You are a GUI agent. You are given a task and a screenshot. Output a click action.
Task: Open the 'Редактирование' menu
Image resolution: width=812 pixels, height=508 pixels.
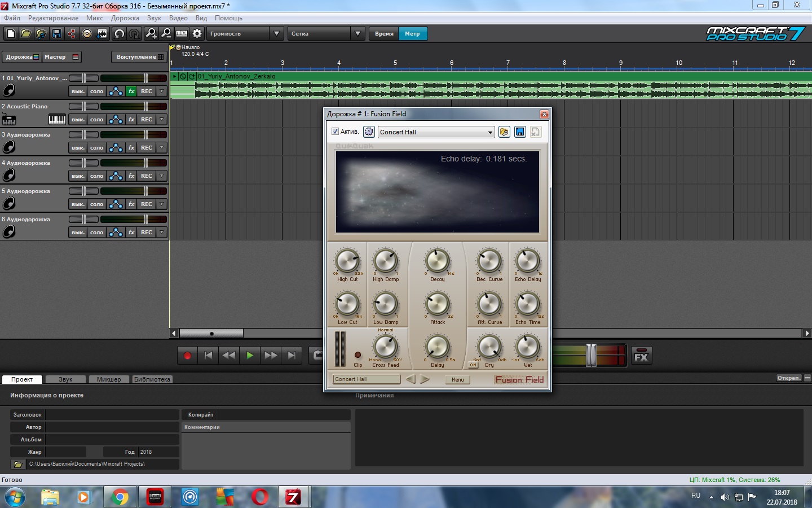54,18
